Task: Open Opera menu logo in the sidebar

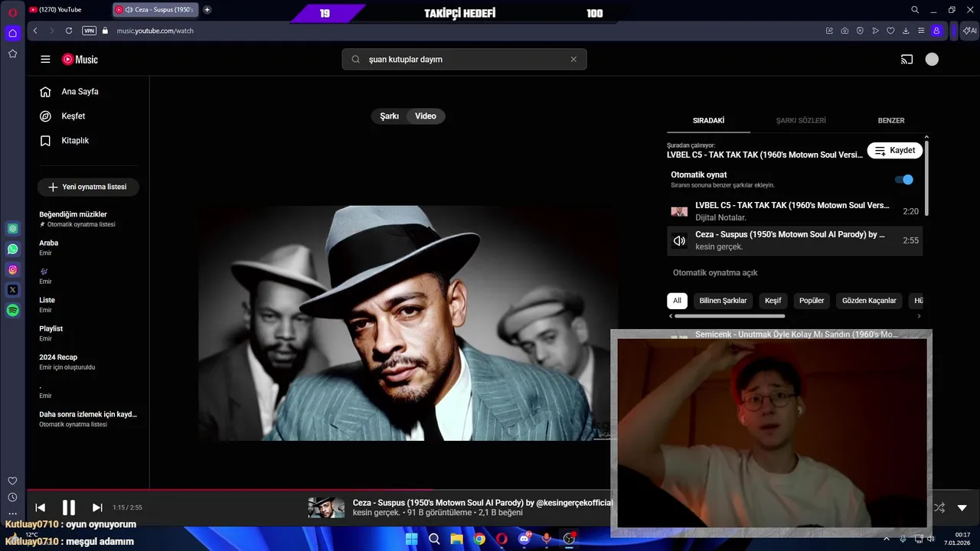Action: pos(12,11)
